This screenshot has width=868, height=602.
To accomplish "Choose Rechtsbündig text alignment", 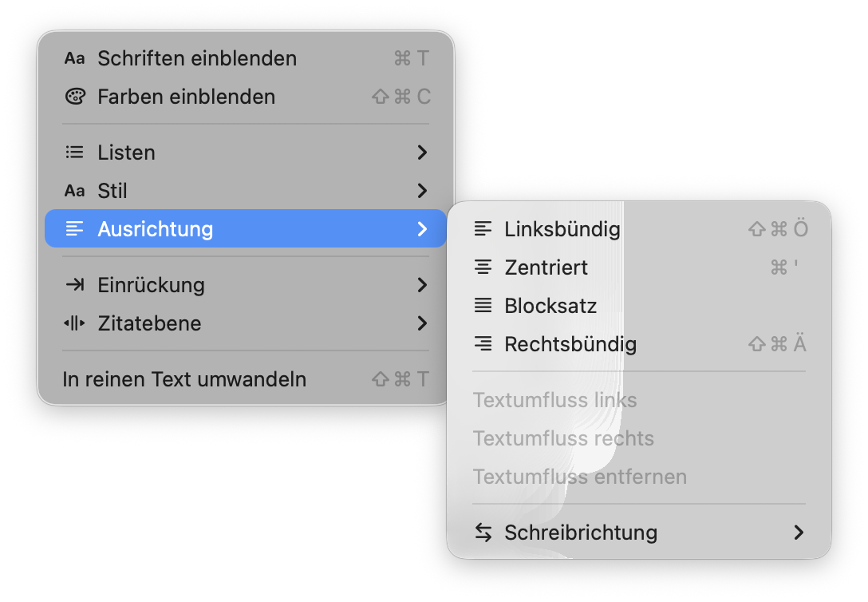I will [570, 344].
